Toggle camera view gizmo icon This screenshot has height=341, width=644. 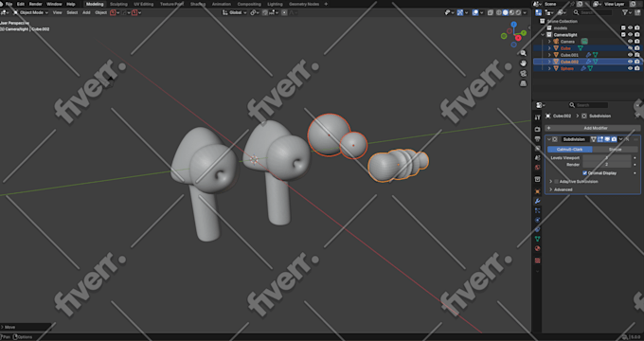click(x=523, y=74)
